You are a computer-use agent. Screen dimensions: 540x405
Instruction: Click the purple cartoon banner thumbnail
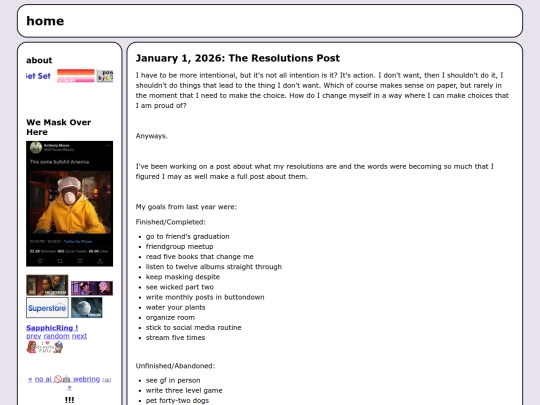[x=92, y=288]
